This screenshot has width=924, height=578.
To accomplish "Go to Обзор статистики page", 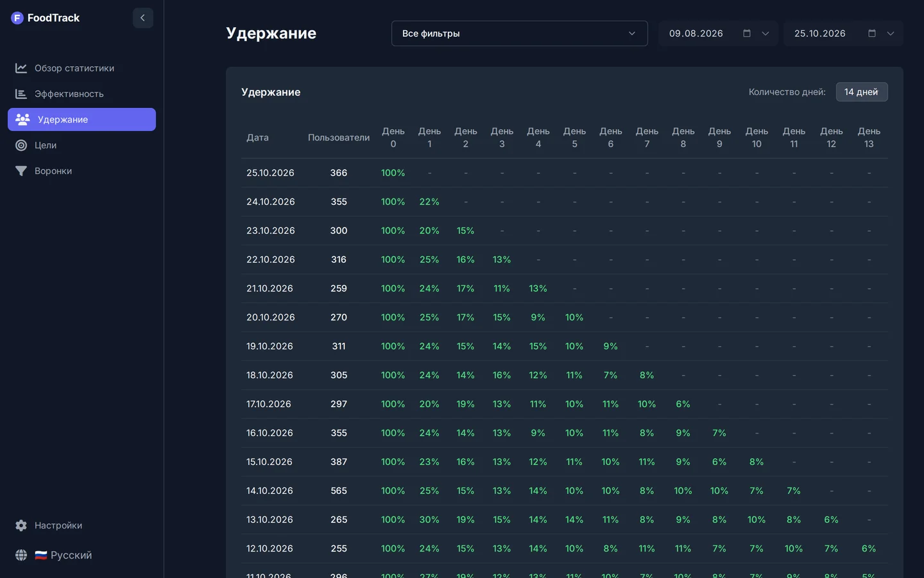I will click(x=81, y=68).
